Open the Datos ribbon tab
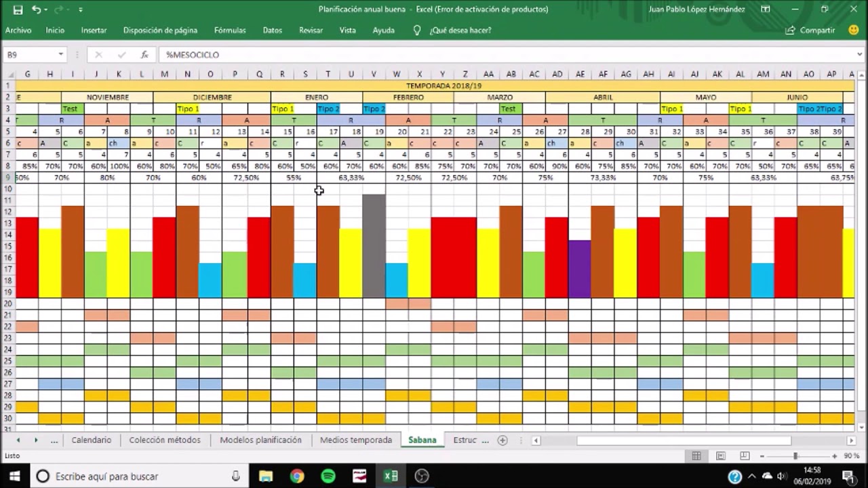Viewport: 868px width, 488px height. 272,30
